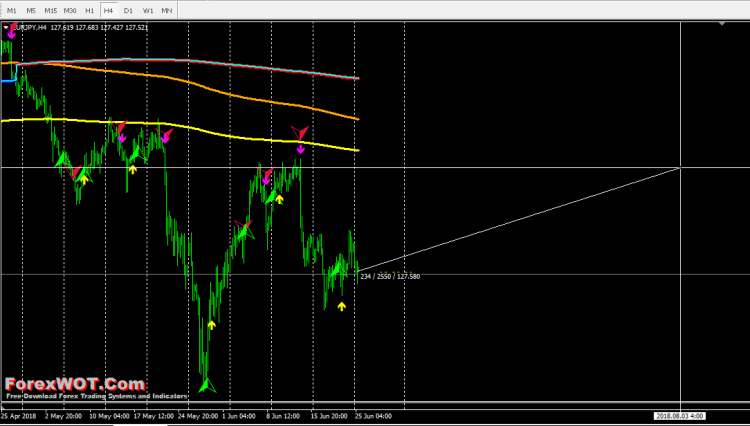Click date label 15 Jun 20:00
This screenshot has height=426, width=750.
click(x=328, y=416)
